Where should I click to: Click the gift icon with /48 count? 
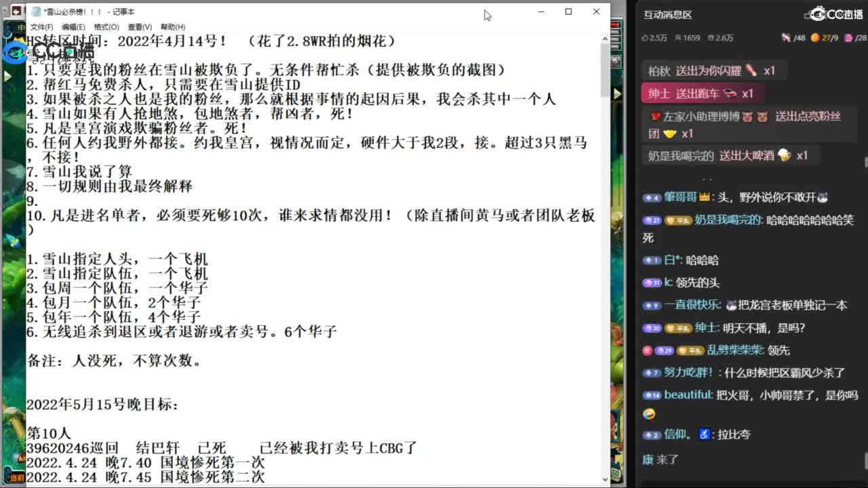click(x=785, y=38)
